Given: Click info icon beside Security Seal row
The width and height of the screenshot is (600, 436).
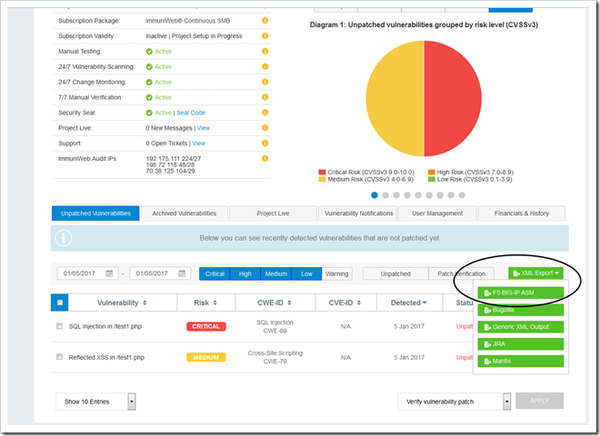Looking at the screenshot, I should click(265, 113).
